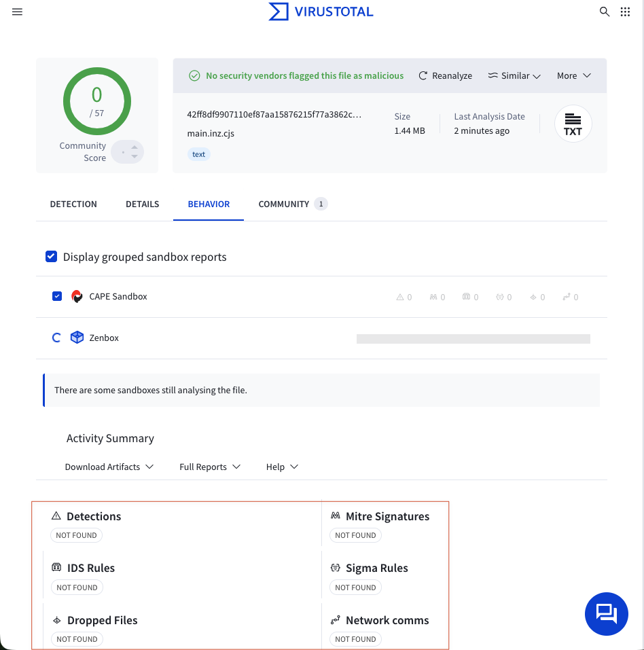Open the More dropdown menu
Image resolution: width=644 pixels, height=650 pixels.
tap(574, 75)
